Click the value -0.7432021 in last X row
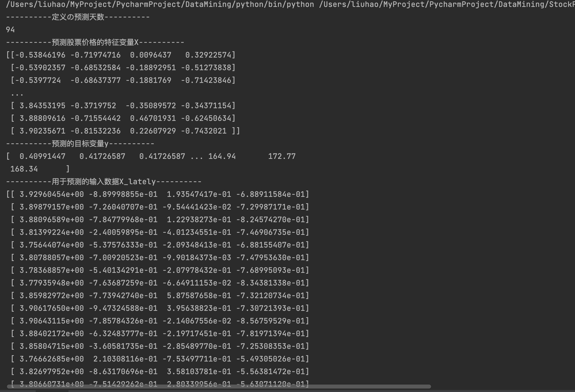The image size is (575, 392). click(204, 131)
